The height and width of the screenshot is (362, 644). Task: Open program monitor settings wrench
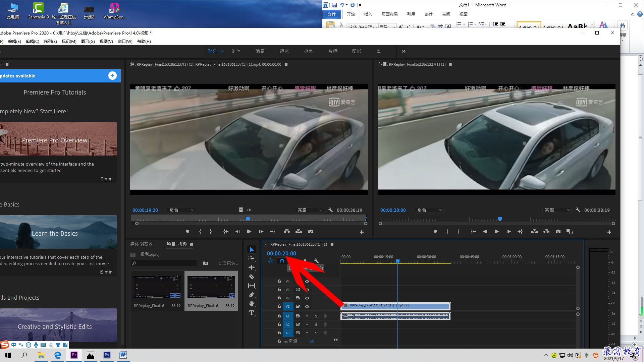pos(578,210)
